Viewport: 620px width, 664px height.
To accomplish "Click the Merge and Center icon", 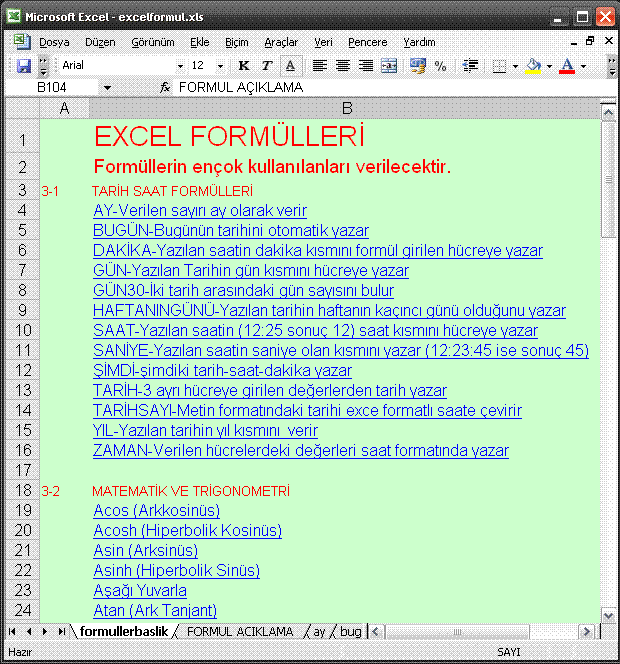I will [x=389, y=66].
